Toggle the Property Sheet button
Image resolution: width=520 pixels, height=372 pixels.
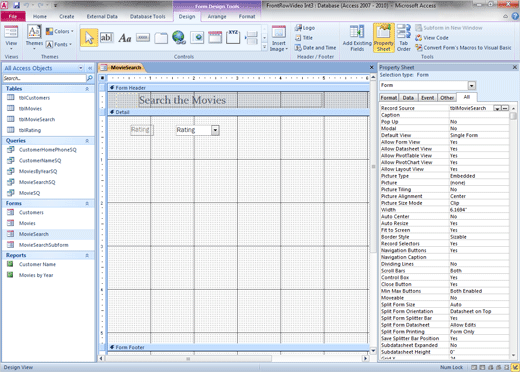click(x=384, y=38)
